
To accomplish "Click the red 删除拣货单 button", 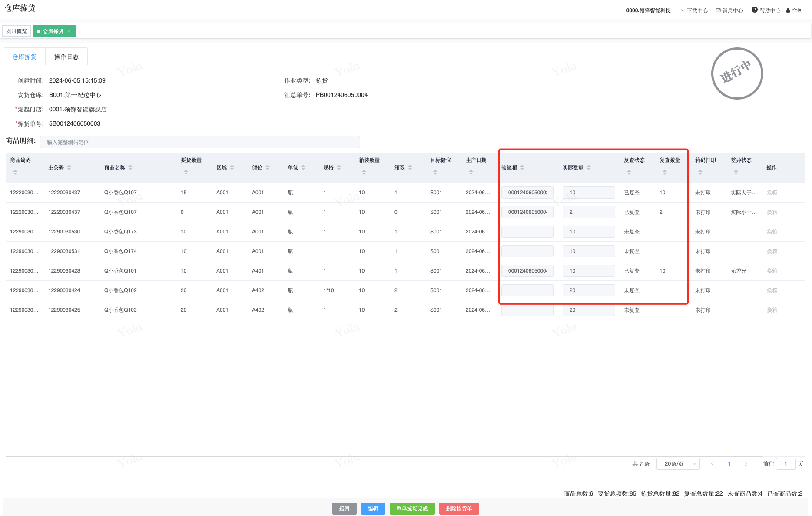I will coord(459,509).
